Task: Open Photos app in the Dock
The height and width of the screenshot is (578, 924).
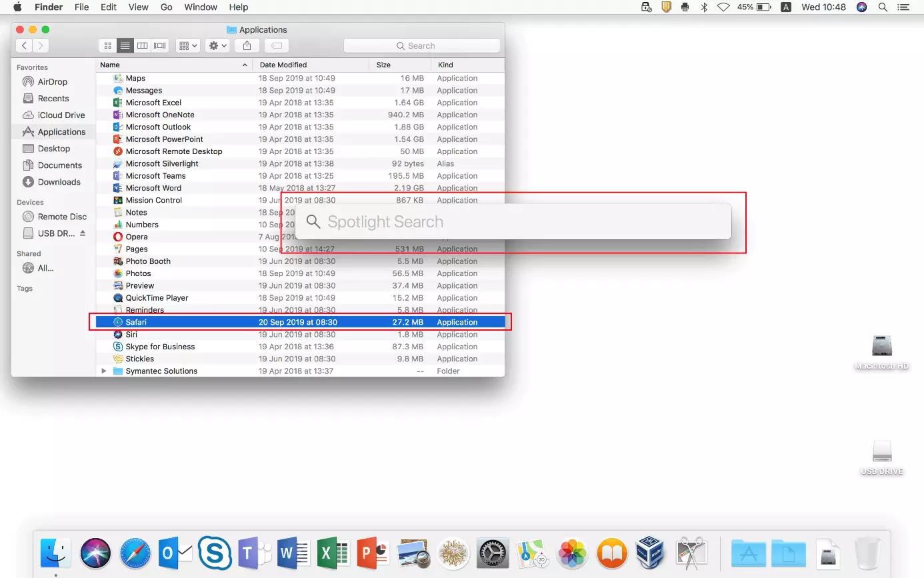Action: [572, 553]
